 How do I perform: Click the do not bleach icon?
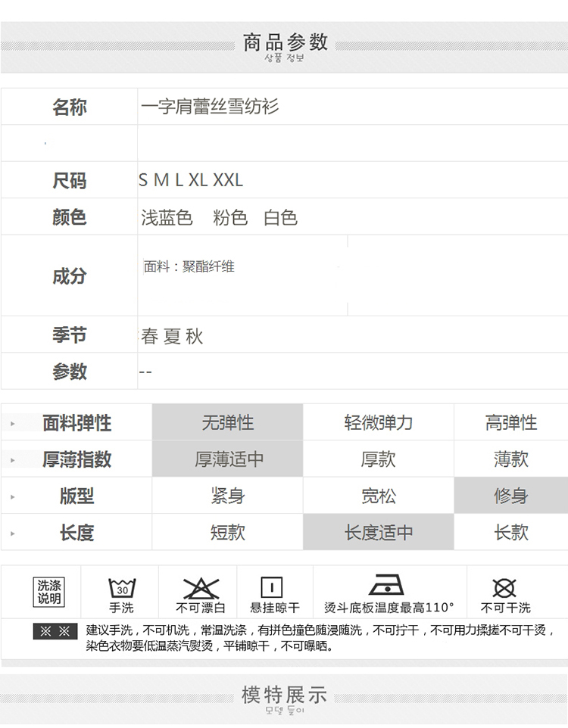click(201, 587)
